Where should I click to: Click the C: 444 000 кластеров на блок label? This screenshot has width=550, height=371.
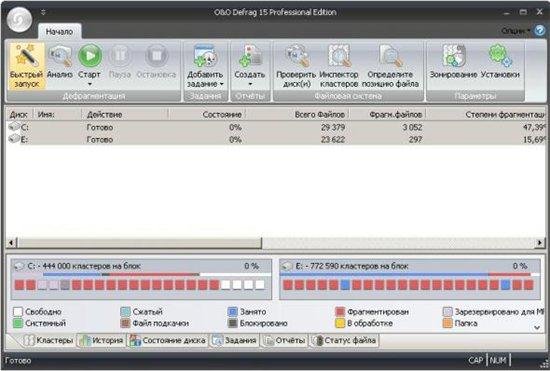[84, 266]
